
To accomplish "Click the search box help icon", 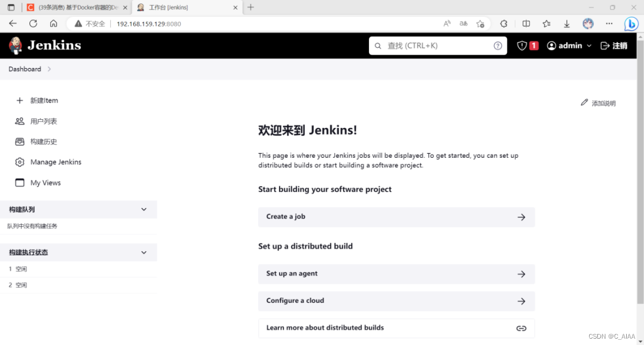I will (x=498, y=46).
